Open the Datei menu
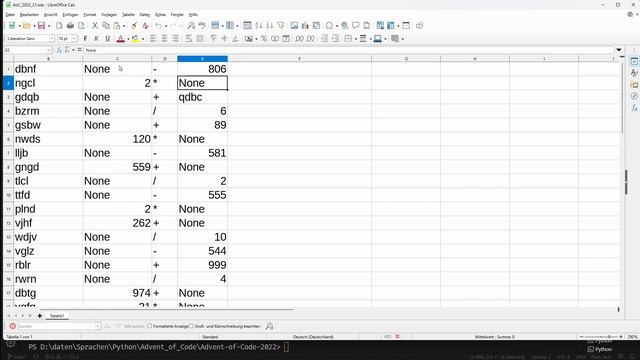This screenshot has width=640, height=360. (x=10, y=14)
